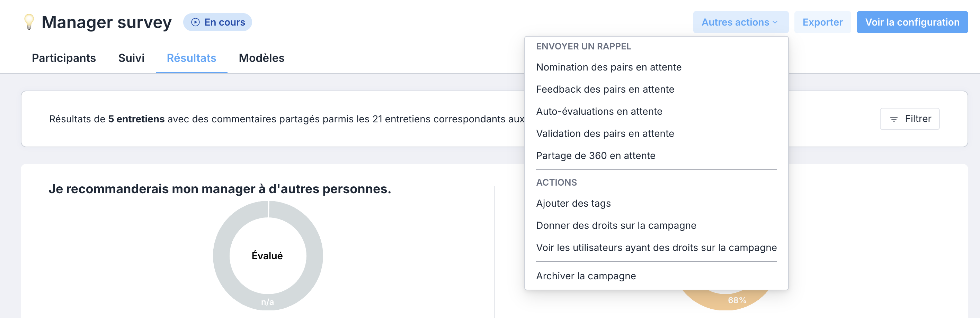Go to the Modèles tab
Image resolution: width=980 pixels, height=318 pixels.
(261, 58)
